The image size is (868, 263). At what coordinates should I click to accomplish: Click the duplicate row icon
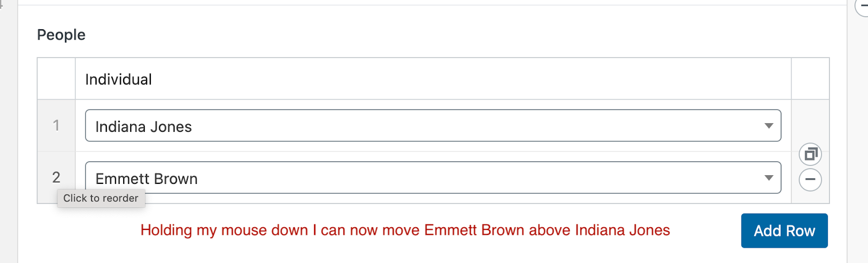[810, 155]
